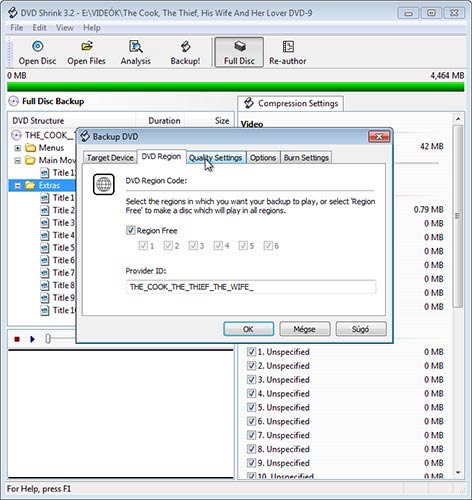Image resolution: width=472 pixels, height=500 pixels.
Task: Click the Open Files toolbar icon
Action: 87,46
